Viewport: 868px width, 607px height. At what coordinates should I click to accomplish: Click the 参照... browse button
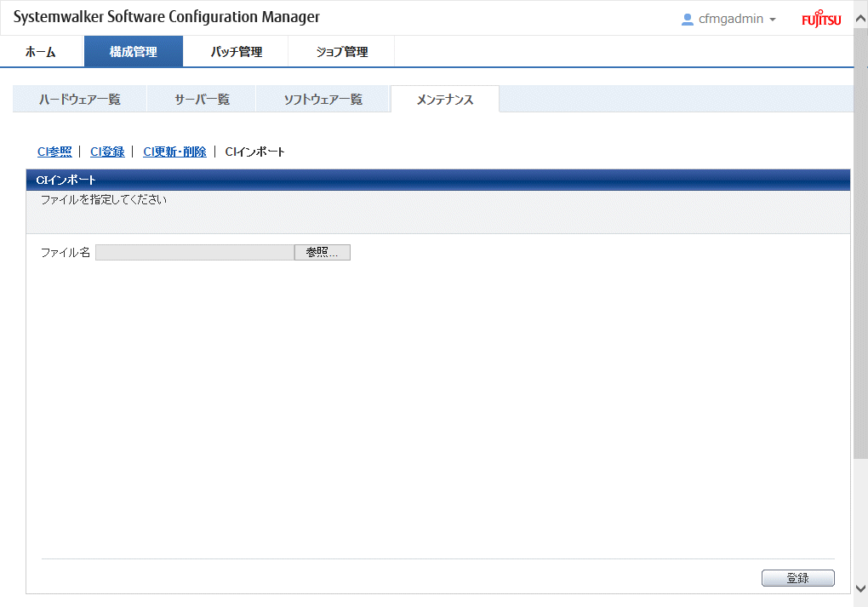coord(323,253)
